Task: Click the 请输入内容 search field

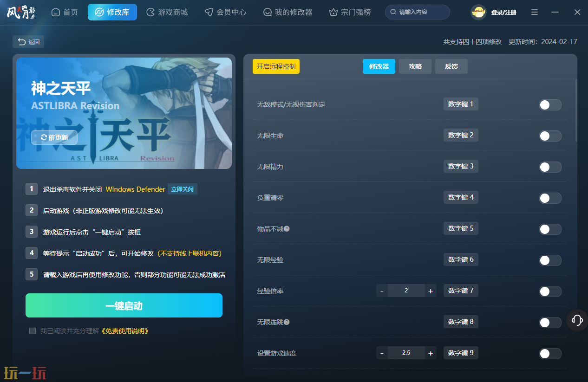Action: (418, 12)
